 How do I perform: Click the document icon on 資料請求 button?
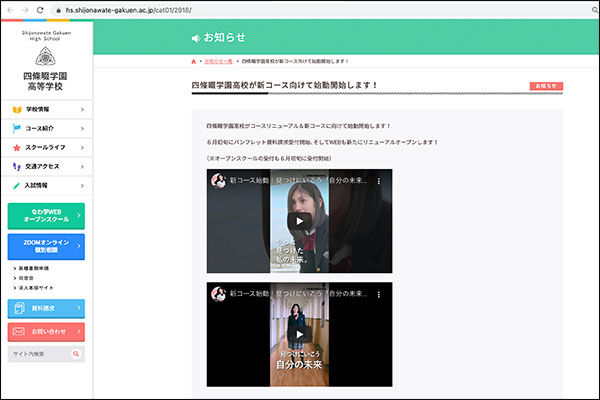click(x=19, y=308)
